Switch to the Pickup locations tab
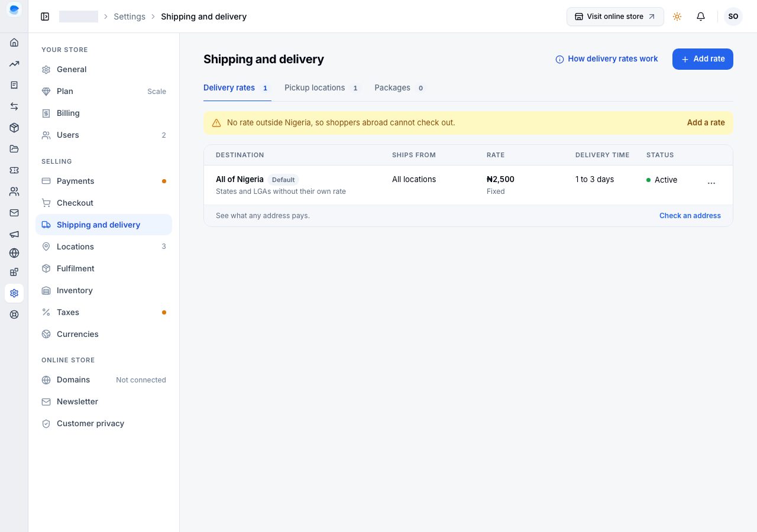 323,88
